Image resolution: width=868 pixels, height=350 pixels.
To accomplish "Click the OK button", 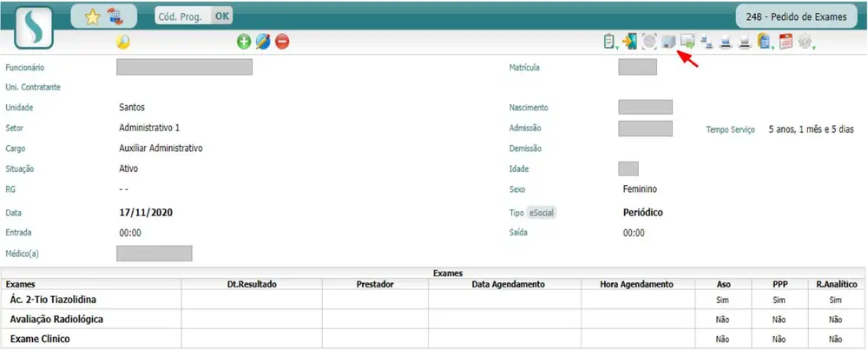I will (x=222, y=17).
